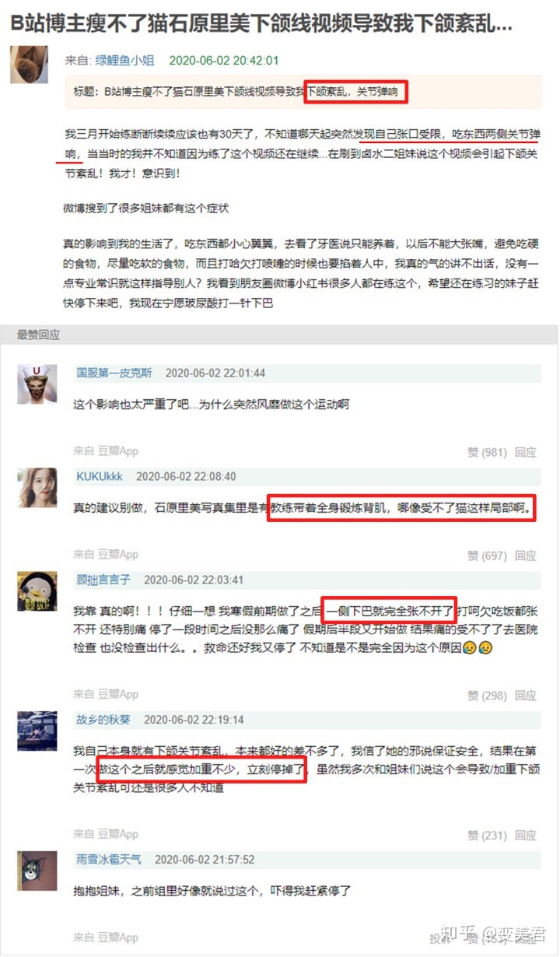Click penguin avatar of 顾拙言言子
The image size is (560, 957).
coord(37,591)
